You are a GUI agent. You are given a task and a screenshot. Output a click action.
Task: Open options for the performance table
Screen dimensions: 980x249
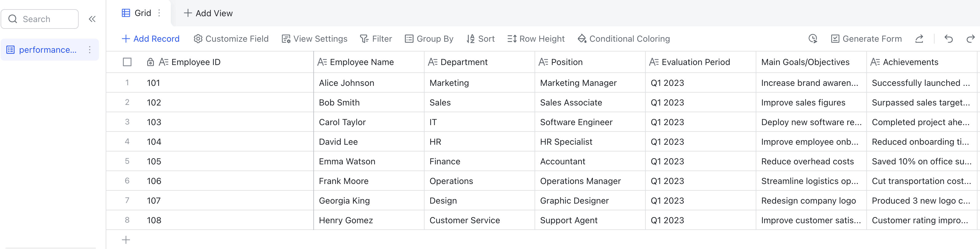click(90, 50)
